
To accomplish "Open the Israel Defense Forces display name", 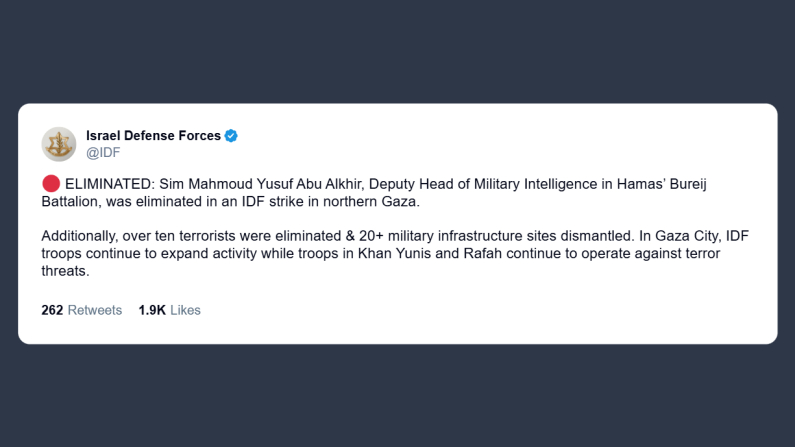I will pyautogui.click(x=153, y=136).
